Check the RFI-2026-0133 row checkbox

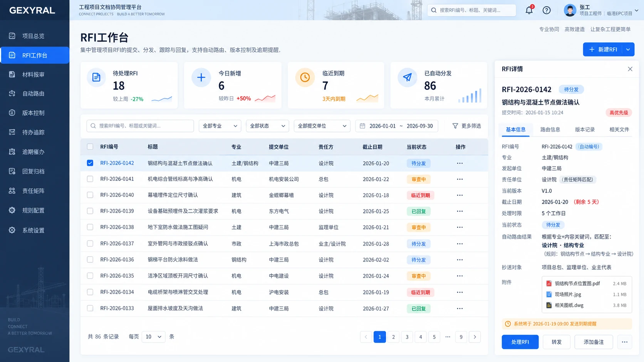[90, 309]
